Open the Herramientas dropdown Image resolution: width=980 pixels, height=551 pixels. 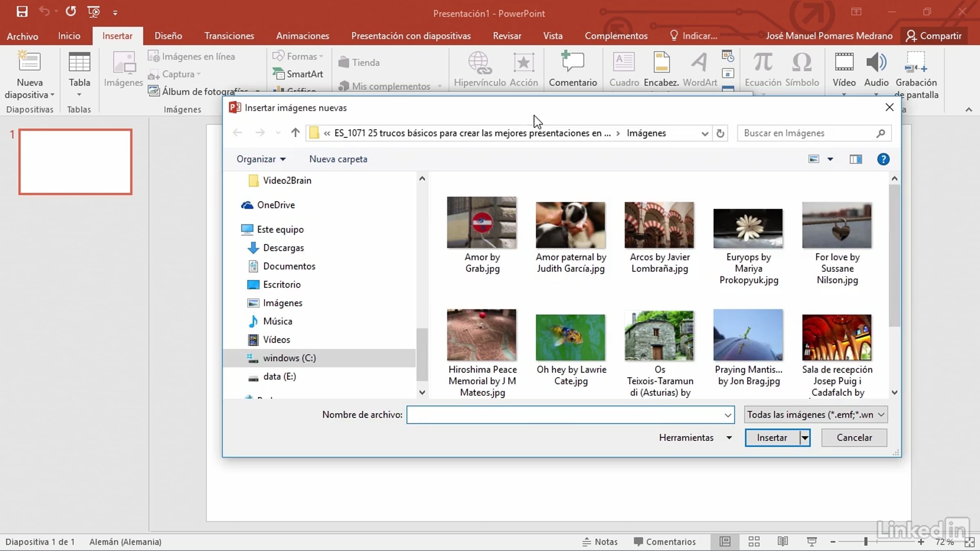[695, 438]
